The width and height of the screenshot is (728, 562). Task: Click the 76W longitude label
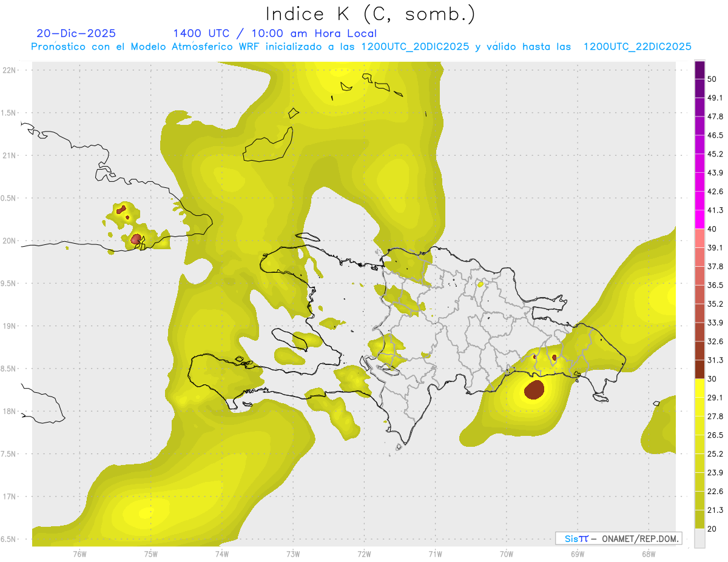click(x=79, y=554)
